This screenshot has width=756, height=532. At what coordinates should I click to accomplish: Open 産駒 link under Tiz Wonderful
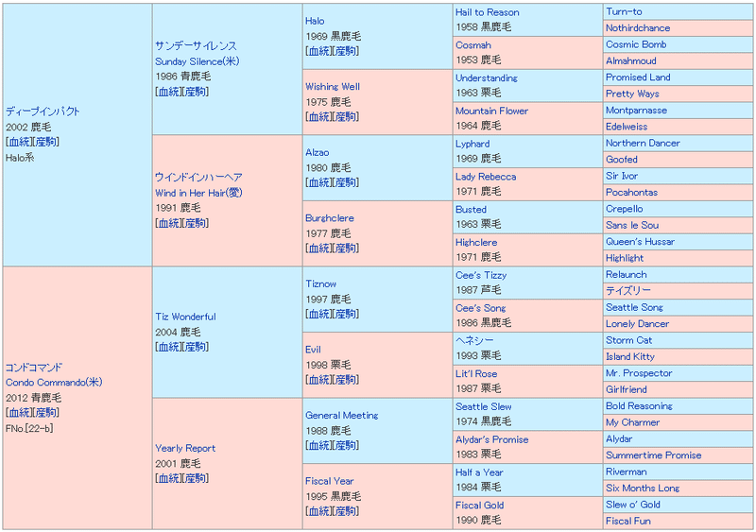click(196, 347)
